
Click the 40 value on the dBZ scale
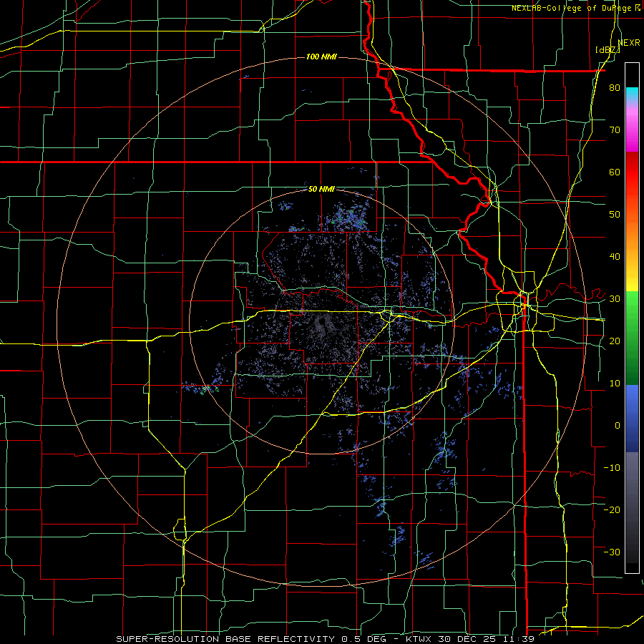(x=615, y=257)
